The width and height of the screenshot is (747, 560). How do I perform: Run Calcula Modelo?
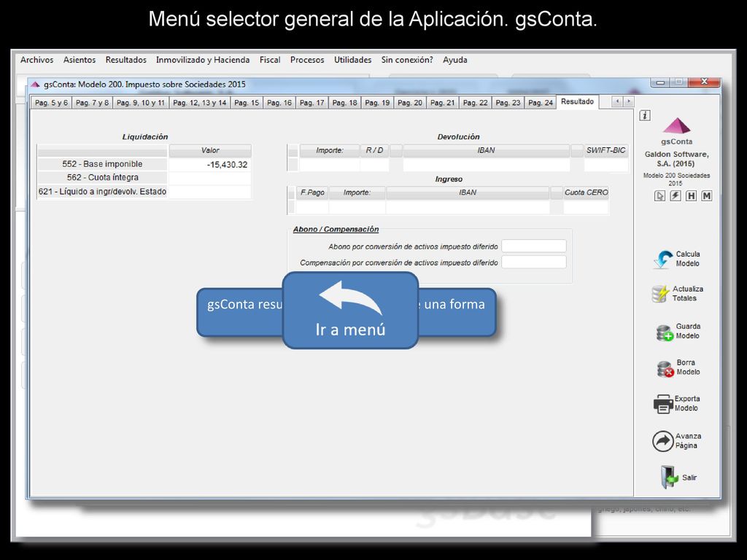pos(676,259)
